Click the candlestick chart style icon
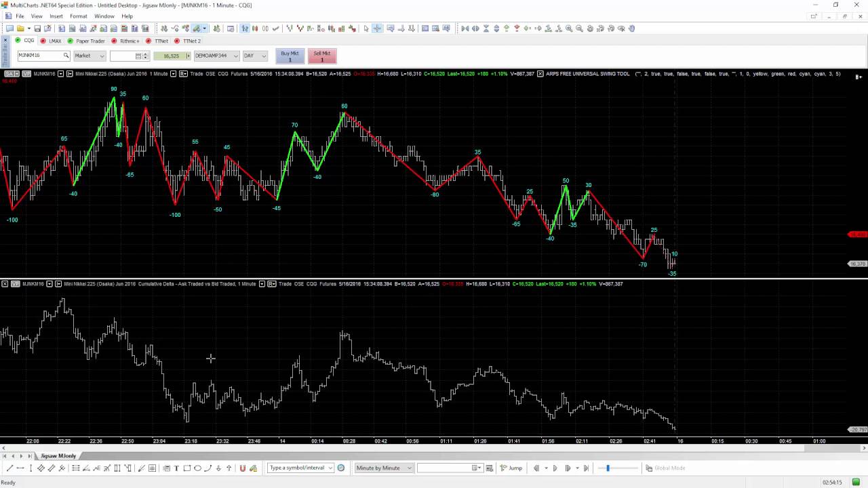The height and width of the screenshot is (488, 868). (255, 28)
